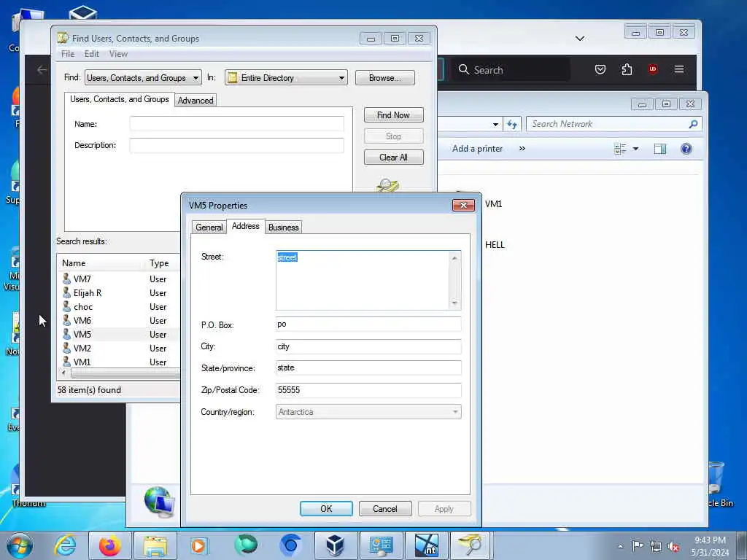Click Cancel in VM5 Properties
747x560 pixels.
point(385,508)
